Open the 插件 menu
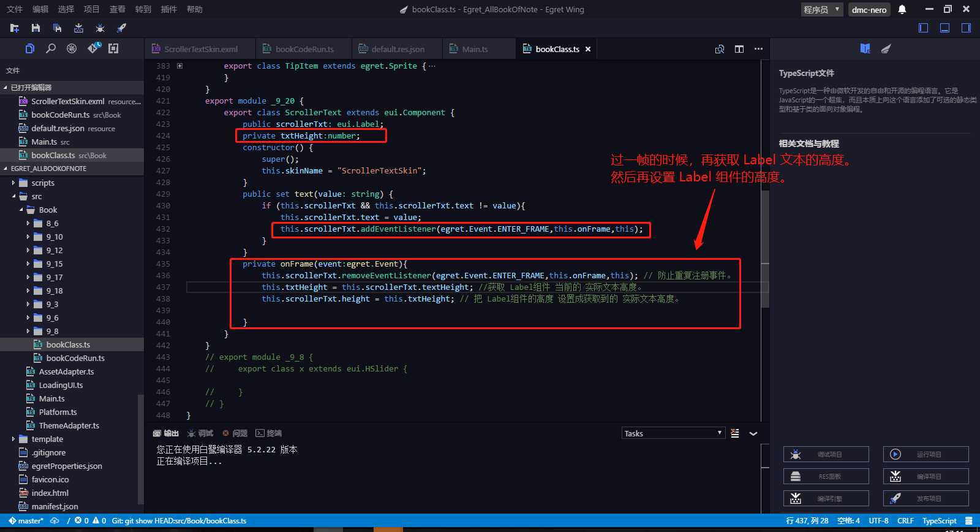980x532 pixels. point(169,9)
